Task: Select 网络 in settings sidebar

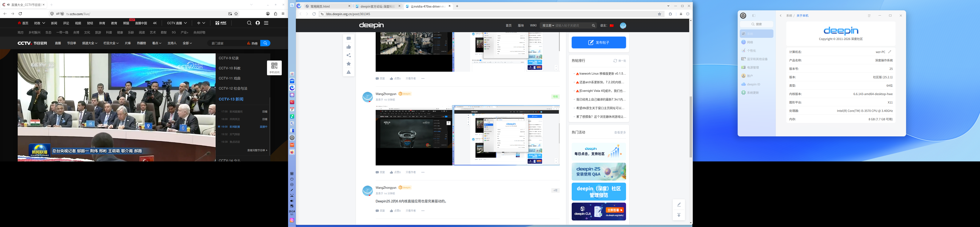Action: click(x=756, y=42)
